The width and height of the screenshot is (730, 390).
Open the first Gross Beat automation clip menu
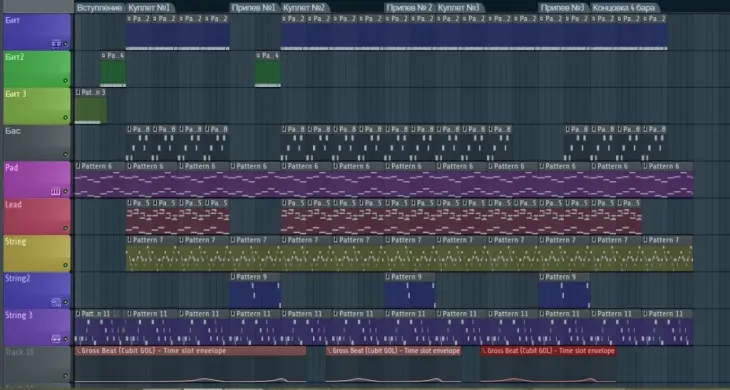coord(78,351)
